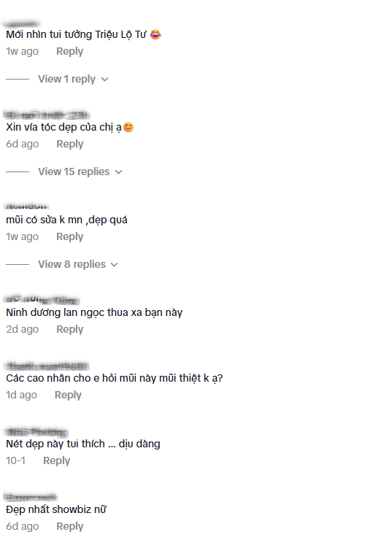Reply to 'mũi có sửa k mn' comment
The width and height of the screenshot is (392, 540).
click(69, 236)
